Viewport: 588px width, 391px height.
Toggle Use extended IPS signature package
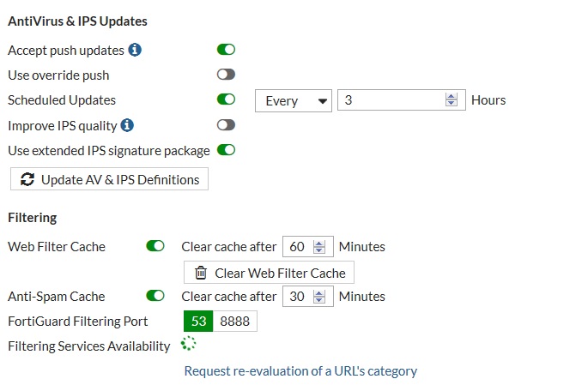(227, 150)
